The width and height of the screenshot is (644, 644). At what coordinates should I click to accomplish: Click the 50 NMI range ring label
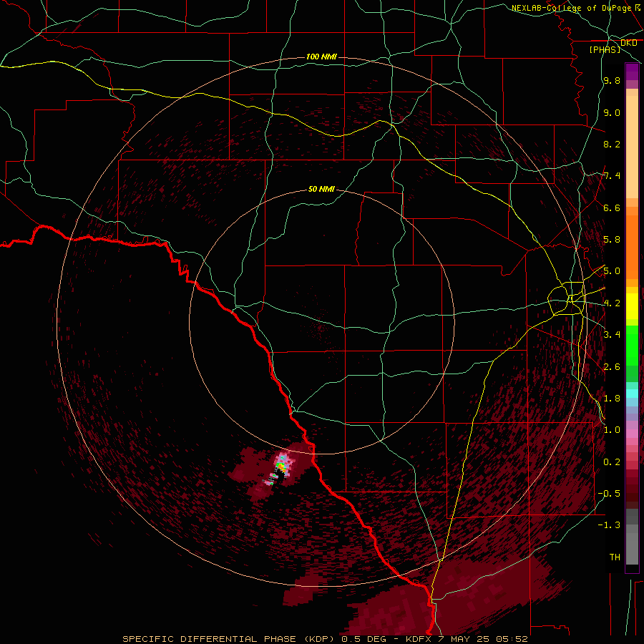tap(321, 189)
